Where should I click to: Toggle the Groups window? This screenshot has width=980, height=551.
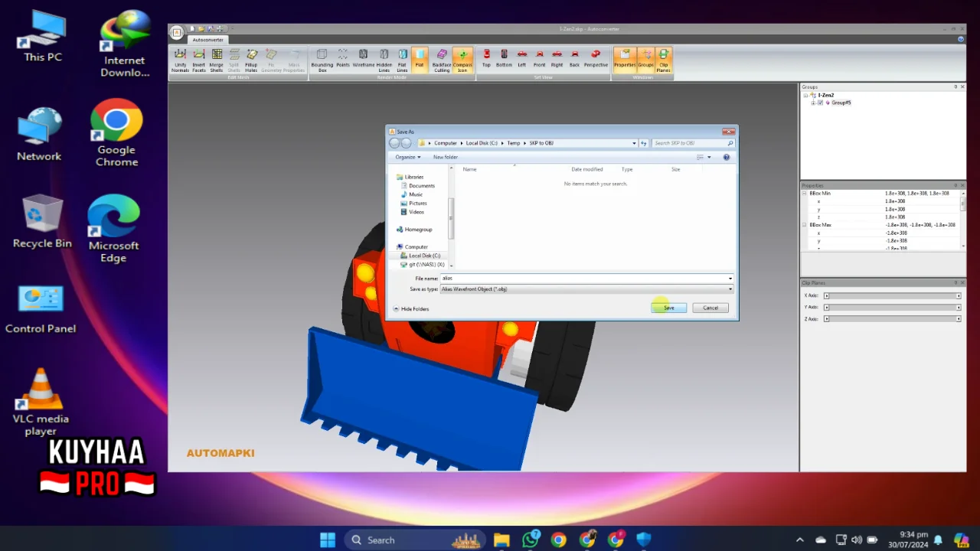tap(645, 60)
